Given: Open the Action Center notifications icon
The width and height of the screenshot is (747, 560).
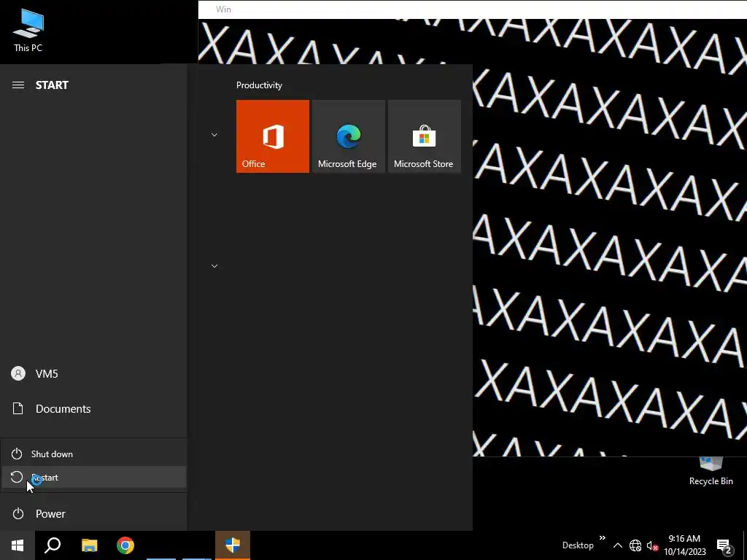Looking at the screenshot, I should [x=724, y=546].
